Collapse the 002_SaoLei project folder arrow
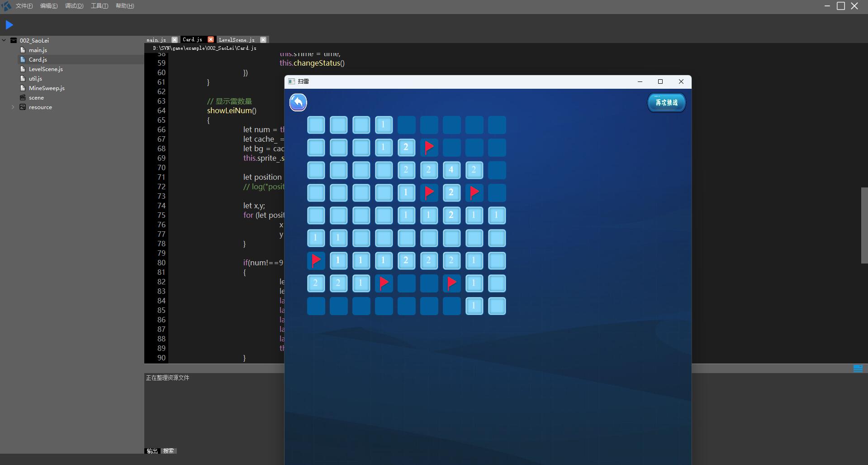 pos(4,40)
